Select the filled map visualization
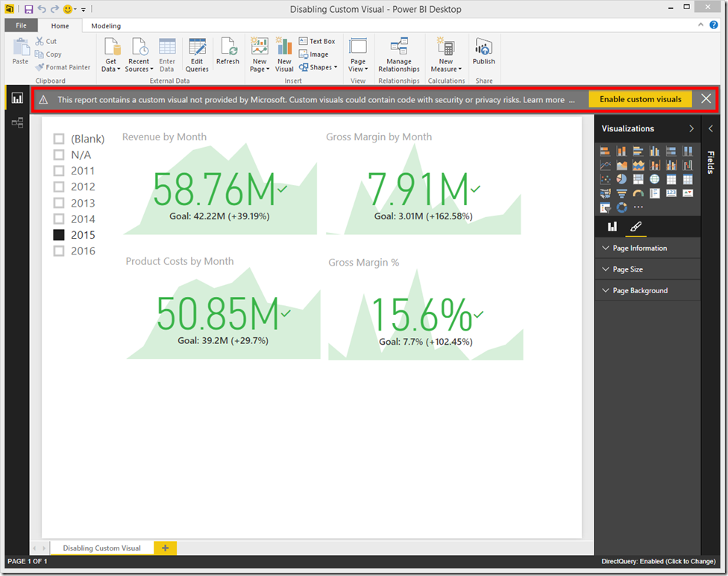This screenshot has width=728, height=576. click(x=605, y=193)
